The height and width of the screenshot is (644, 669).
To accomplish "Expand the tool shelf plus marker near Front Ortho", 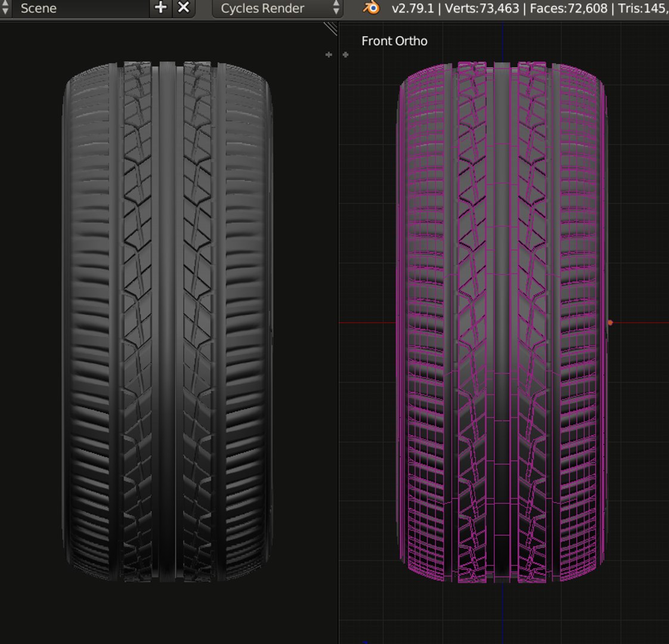I will pos(346,55).
